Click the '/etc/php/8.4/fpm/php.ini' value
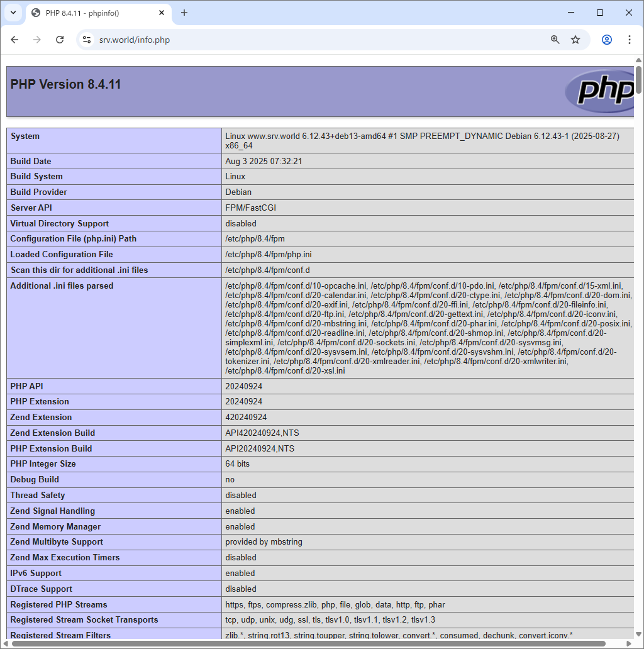 269,255
